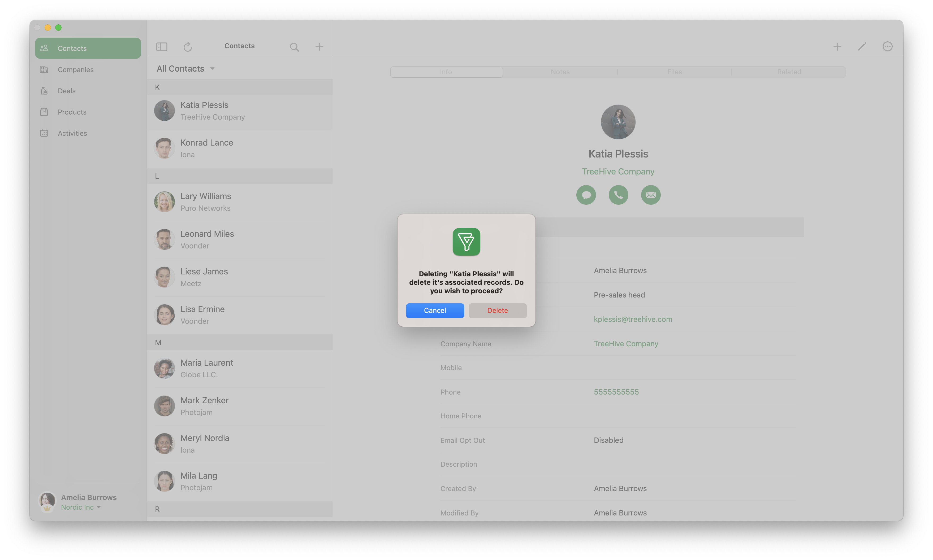Open Activities in the sidebar
This screenshot has height=560, width=933.
(x=72, y=133)
